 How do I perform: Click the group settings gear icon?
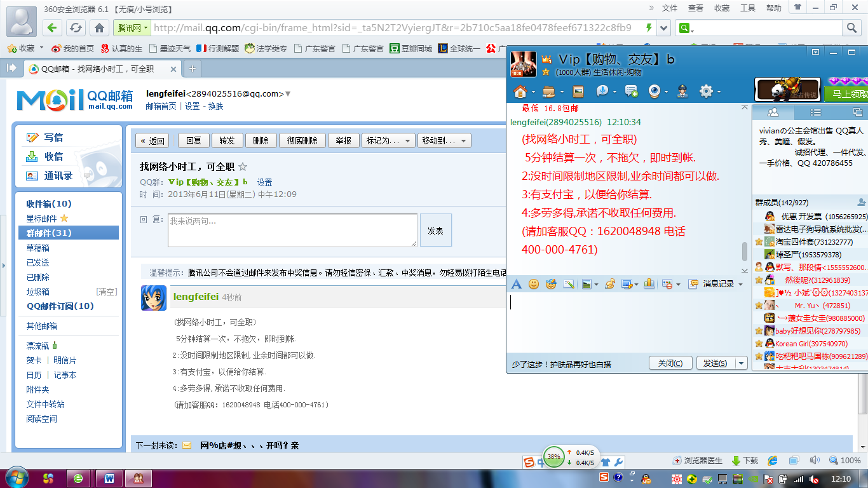pos(706,91)
